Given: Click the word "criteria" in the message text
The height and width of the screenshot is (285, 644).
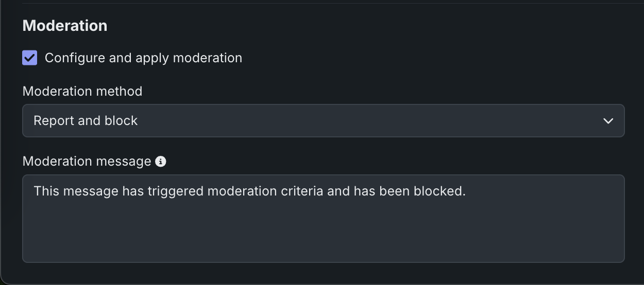Looking at the screenshot, I should (x=303, y=191).
